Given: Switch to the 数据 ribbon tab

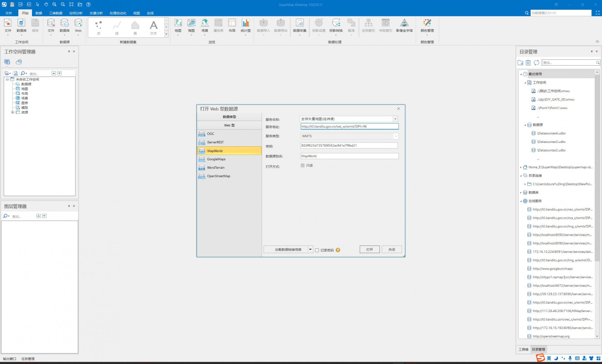Looking at the screenshot, I should [39, 13].
